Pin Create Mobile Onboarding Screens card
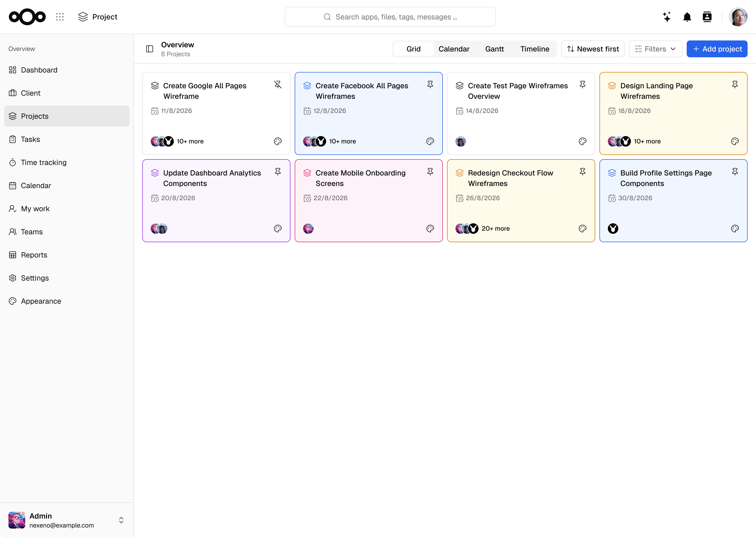This screenshot has width=756, height=538. tap(430, 172)
